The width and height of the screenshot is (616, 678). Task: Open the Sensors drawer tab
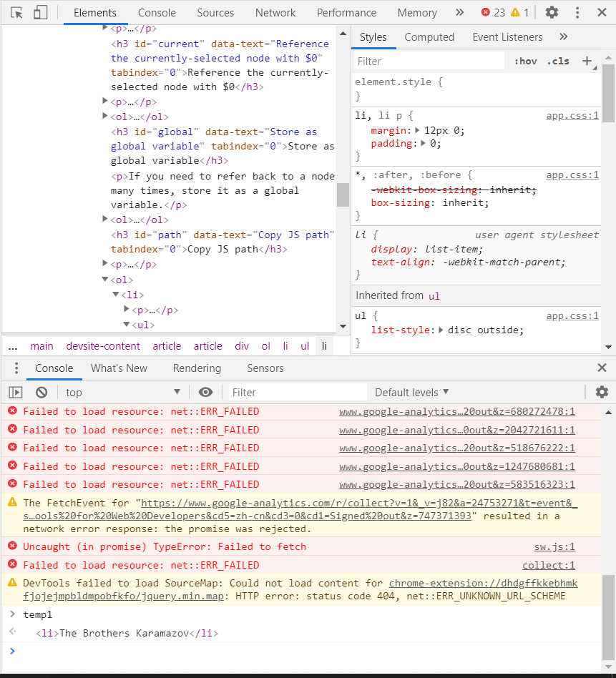[x=265, y=368]
